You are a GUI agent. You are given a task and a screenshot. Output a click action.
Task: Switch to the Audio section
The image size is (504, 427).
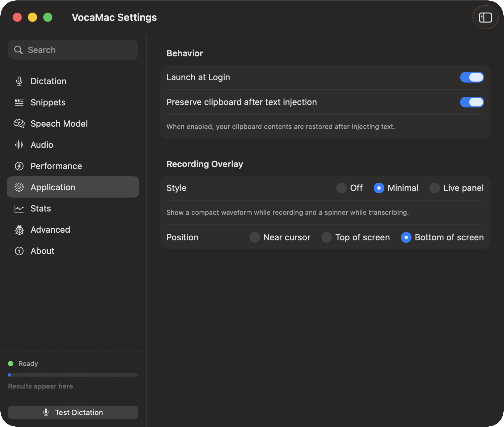tap(73, 145)
